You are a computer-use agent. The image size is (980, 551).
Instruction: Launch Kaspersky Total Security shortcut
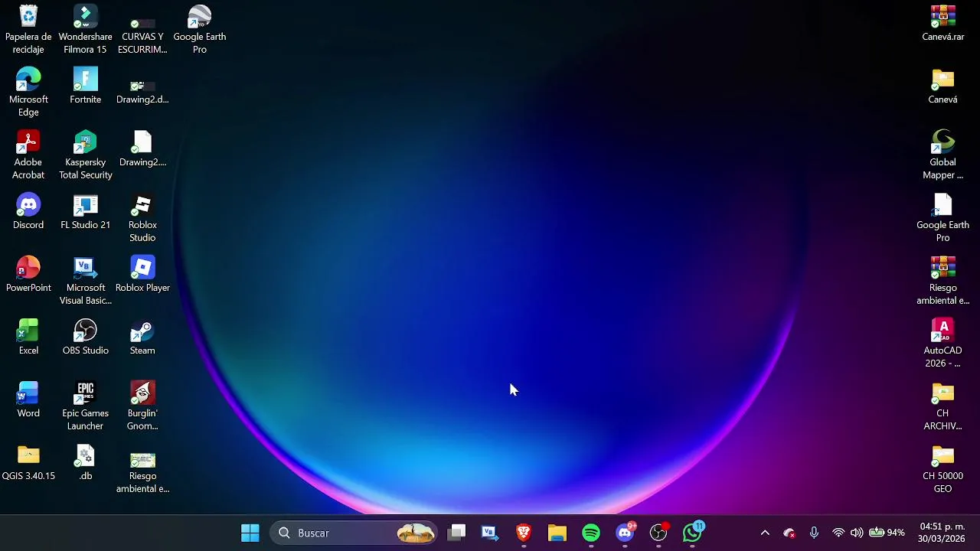coord(85,155)
